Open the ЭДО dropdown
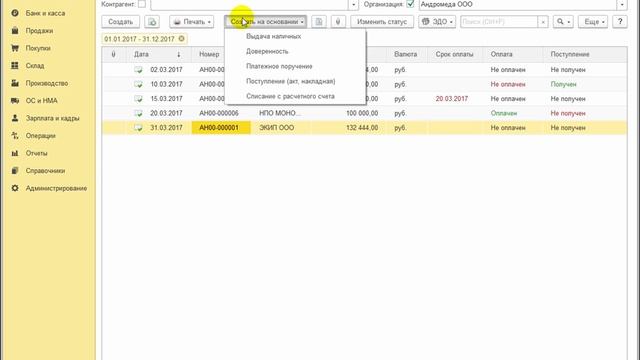Screen dimensions: 640x360 pos(437,22)
